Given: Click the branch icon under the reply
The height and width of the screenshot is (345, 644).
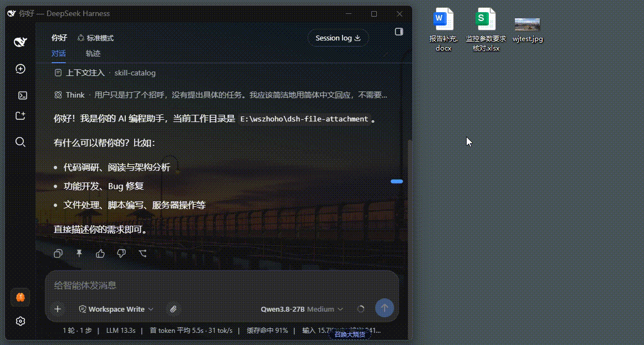Looking at the screenshot, I should click(142, 253).
